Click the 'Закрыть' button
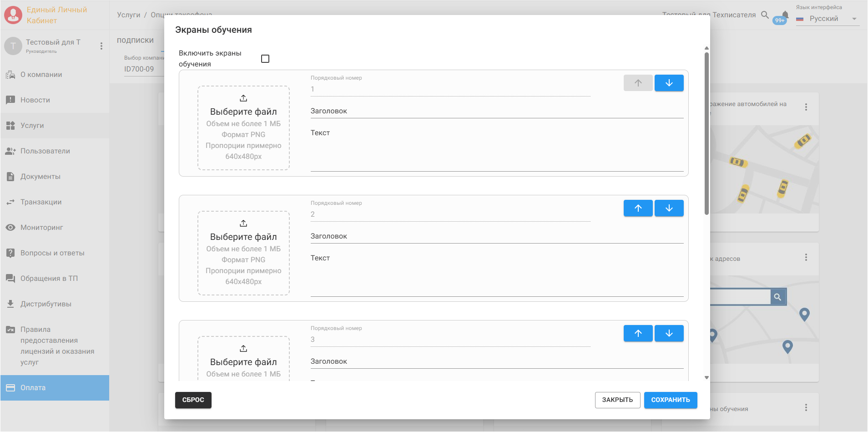Viewport: 868px width, 432px height. 617,400
